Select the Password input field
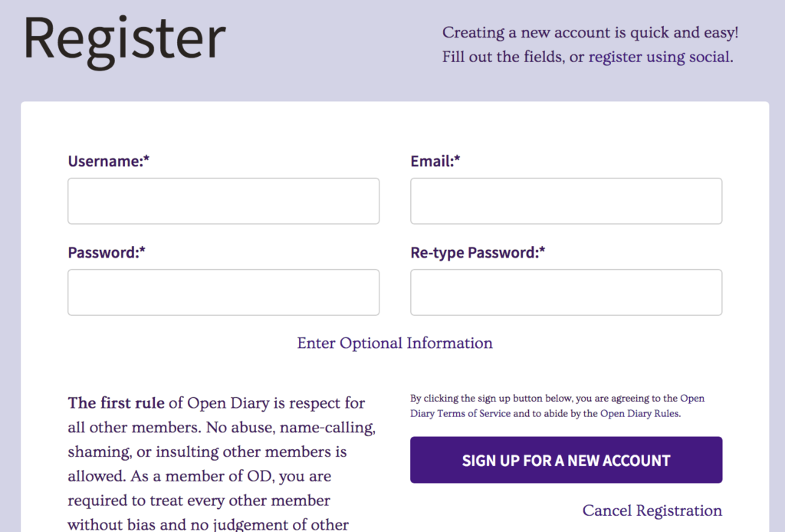The height and width of the screenshot is (532, 785). pos(223,292)
